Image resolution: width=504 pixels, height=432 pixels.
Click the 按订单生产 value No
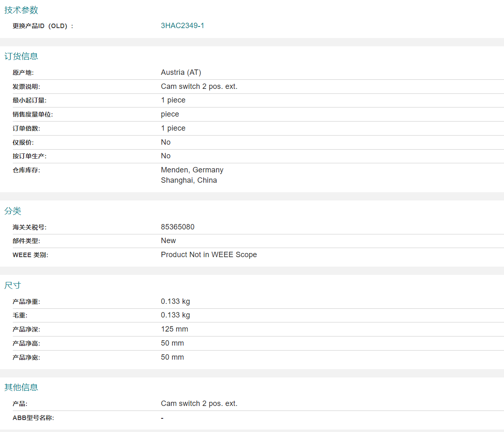coord(166,156)
